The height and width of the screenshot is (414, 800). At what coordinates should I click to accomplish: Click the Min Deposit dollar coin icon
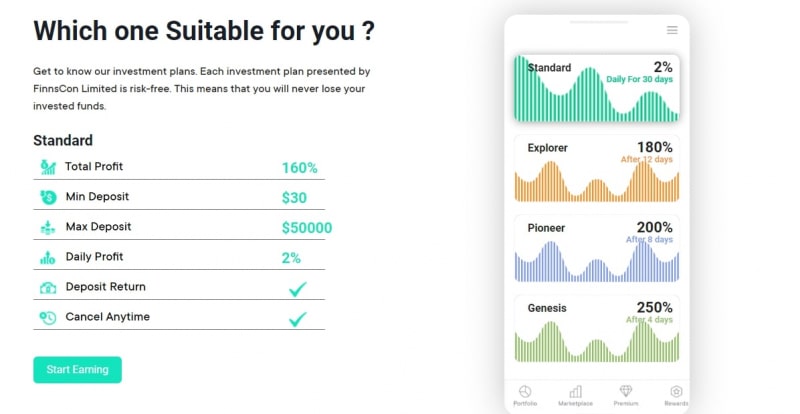tap(48, 197)
